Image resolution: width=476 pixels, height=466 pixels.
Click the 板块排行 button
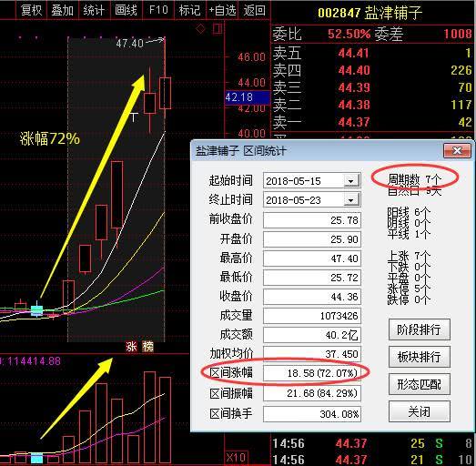pyautogui.click(x=420, y=357)
